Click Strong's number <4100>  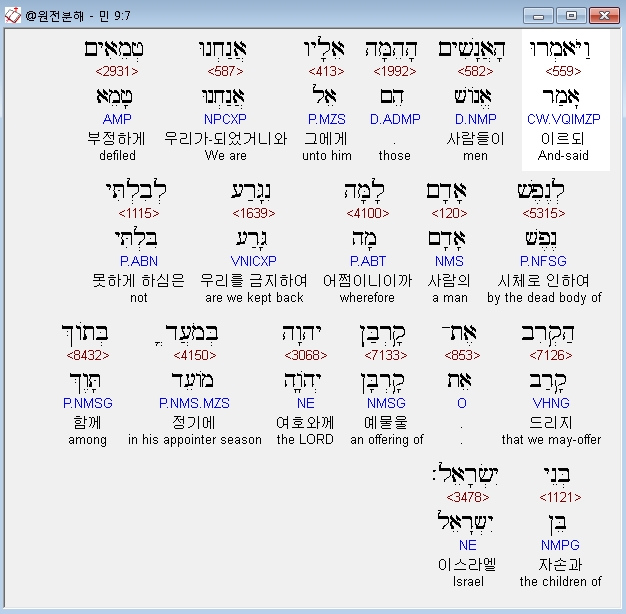368,214
